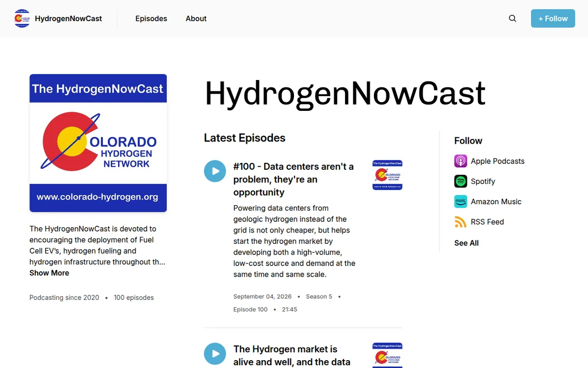Open Amazon Music text link
The height and width of the screenshot is (368, 588).
(496, 201)
